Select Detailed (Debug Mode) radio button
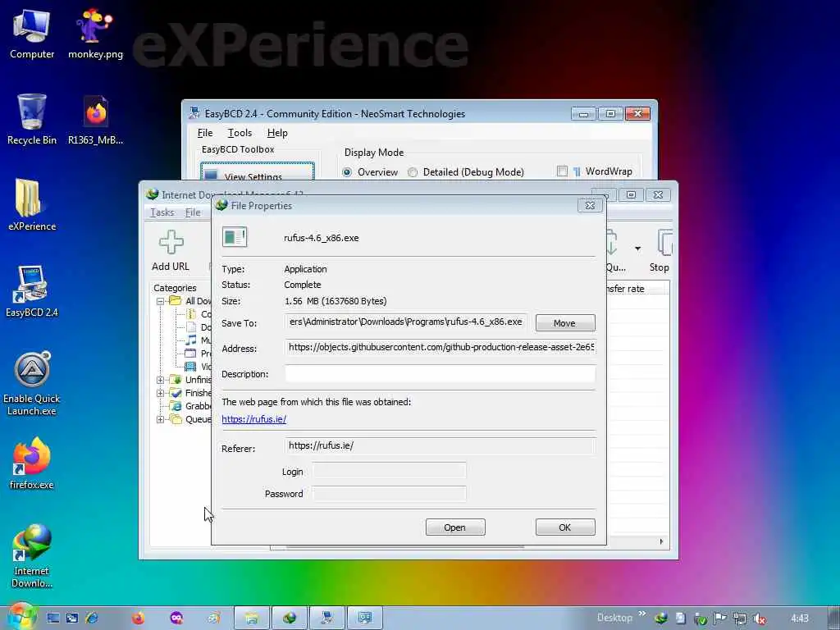This screenshot has width=840, height=630. tap(413, 172)
